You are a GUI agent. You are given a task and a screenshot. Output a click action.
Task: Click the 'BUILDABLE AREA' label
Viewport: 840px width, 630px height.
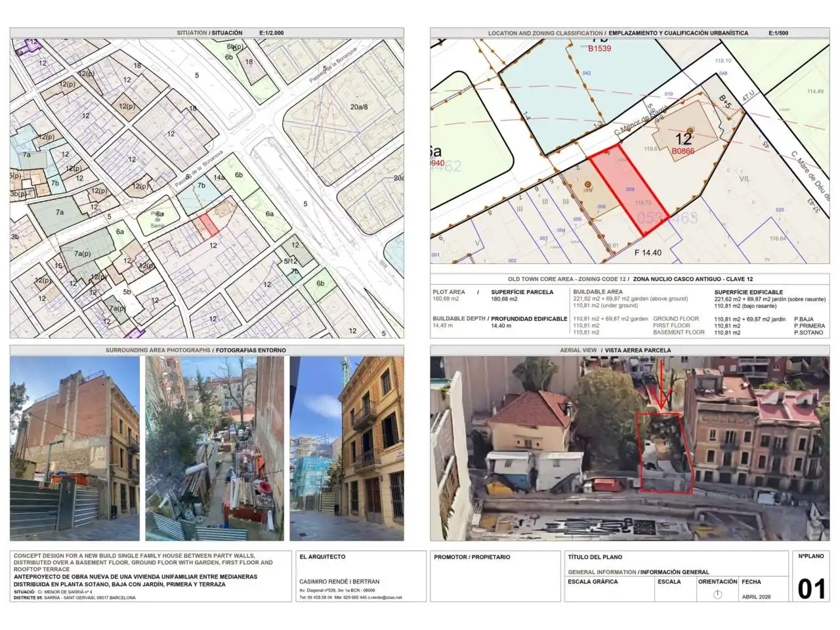[598, 292]
